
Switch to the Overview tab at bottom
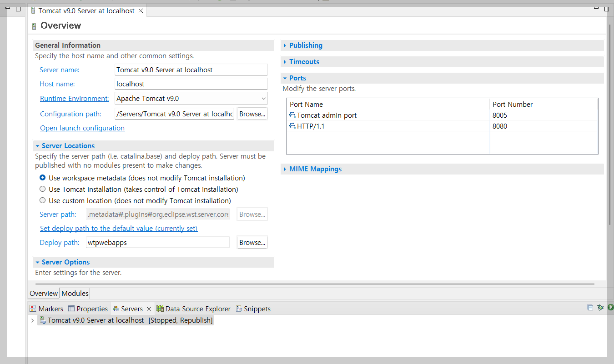pos(44,294)
